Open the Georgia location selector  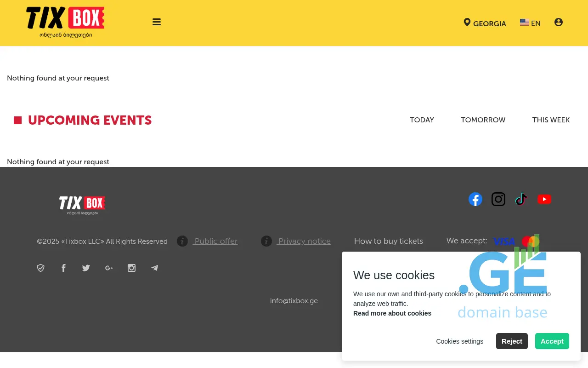(x=485, y=23)
